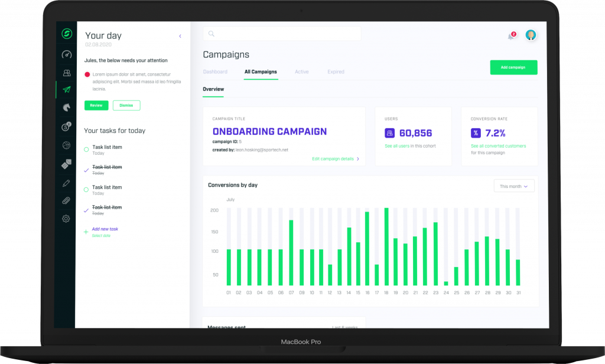Screen dimensions: 605x364
Task: Open the notifications bell with red badge
Action: (x=511, y=36)
